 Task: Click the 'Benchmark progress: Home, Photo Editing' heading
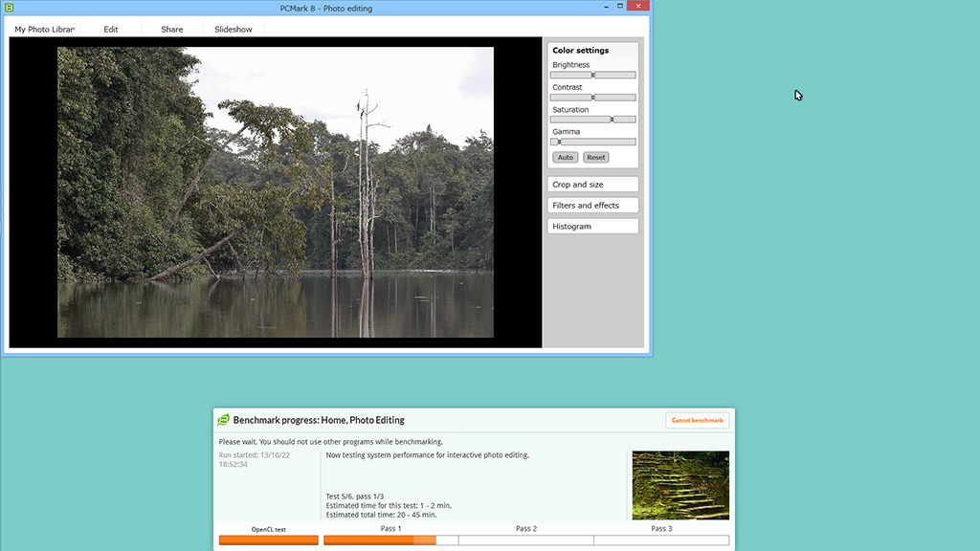pos(319,421)
